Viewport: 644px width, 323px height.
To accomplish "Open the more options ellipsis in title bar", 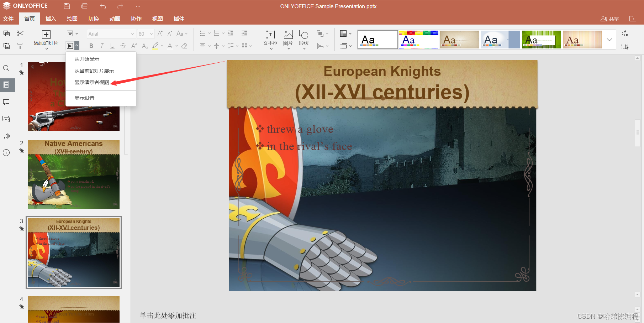I will (138, 6).
